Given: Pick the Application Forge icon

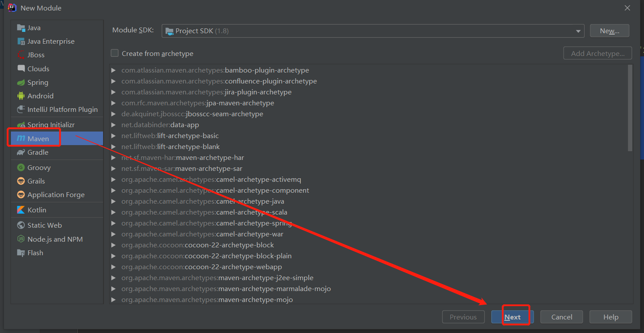Looking at the screenshot, I should [x=21, y=195].
